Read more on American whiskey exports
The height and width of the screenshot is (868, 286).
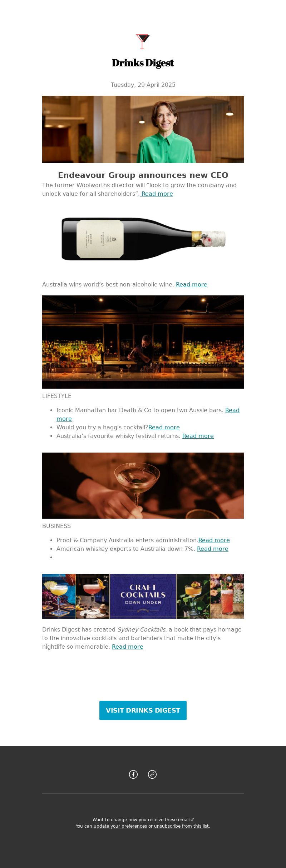(x=213, y=549)
